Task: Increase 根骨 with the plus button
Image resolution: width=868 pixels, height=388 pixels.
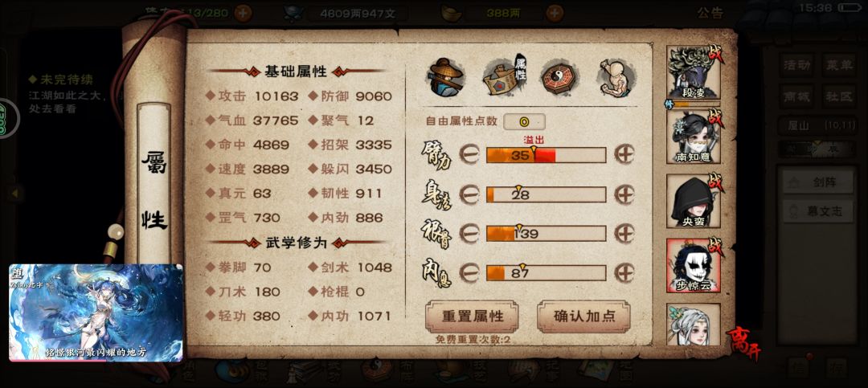Action: (x=624, y=233)
